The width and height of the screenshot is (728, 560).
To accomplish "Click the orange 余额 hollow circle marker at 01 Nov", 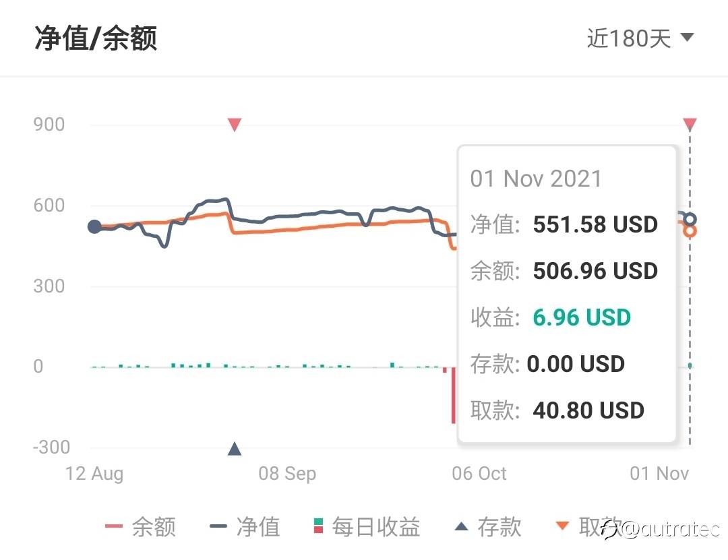I will pyautogui.click(x=690, y=230).
